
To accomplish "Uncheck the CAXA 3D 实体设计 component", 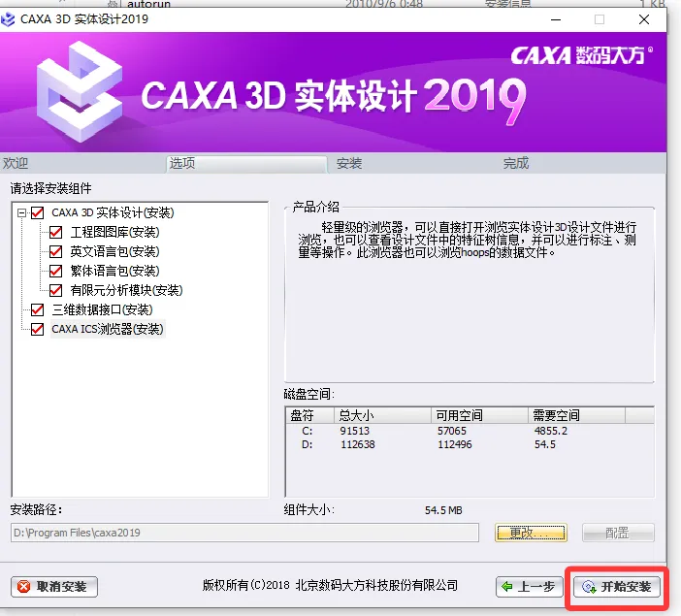I will (38, 212).
